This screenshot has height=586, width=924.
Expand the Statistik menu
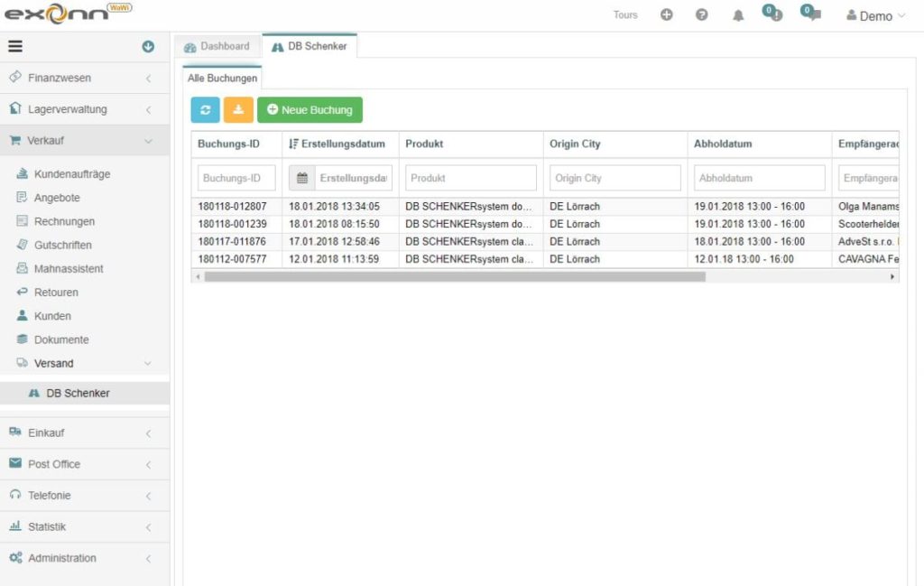[x=85, y=526]
